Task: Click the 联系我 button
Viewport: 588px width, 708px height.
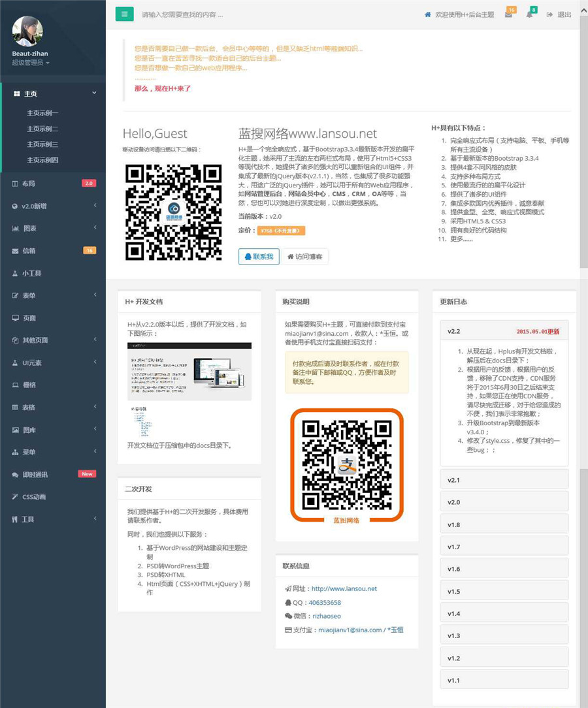Action: point(259,257)
